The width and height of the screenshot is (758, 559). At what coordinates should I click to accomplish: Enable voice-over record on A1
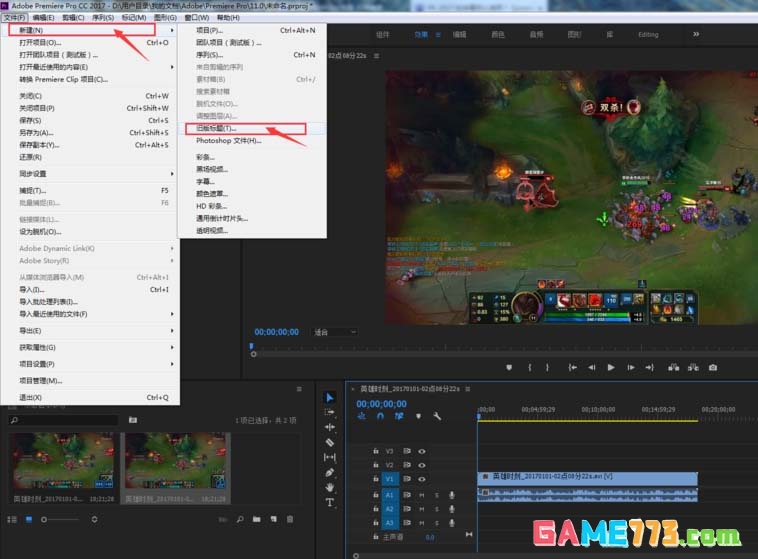point(452,495)
